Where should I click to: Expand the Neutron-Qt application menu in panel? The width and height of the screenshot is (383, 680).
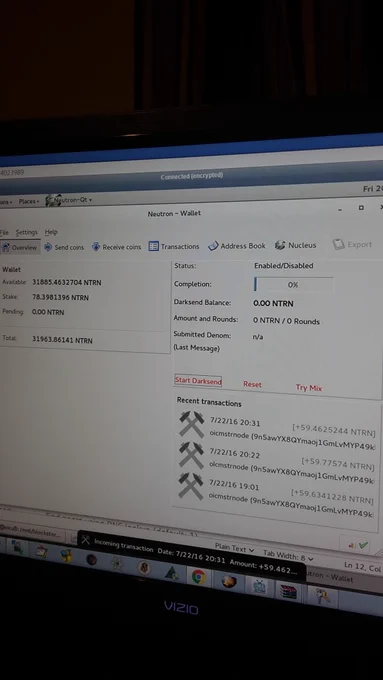(69, 200)
